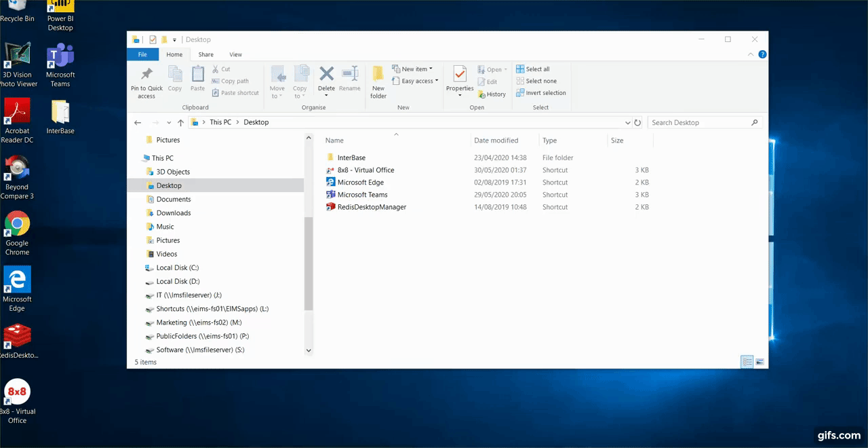Switch to the Home ribbon tab
This screenshot has width=868, height=448.
tap(174, 54)
